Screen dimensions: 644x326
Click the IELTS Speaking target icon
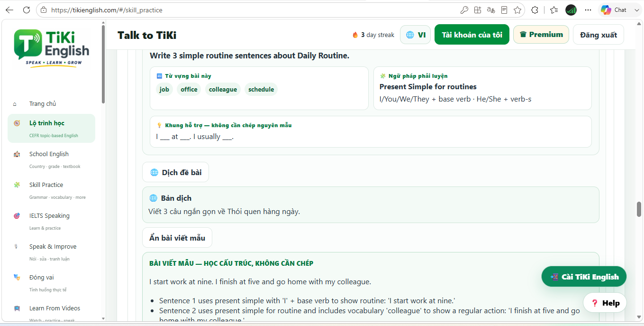(17, 216)
